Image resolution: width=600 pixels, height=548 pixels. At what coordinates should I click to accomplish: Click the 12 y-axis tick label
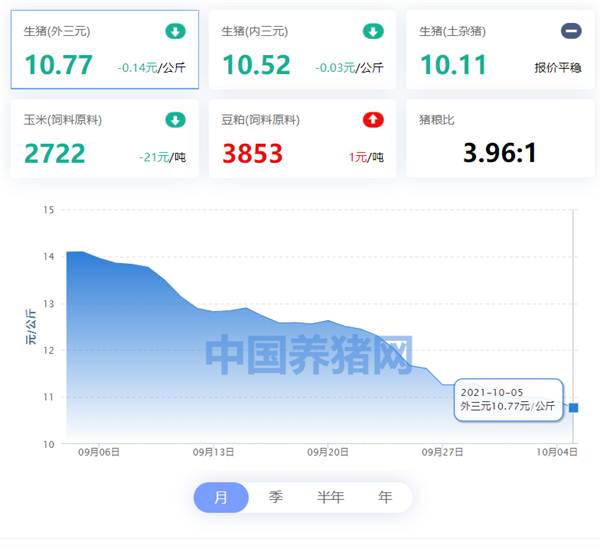[49, 351]
